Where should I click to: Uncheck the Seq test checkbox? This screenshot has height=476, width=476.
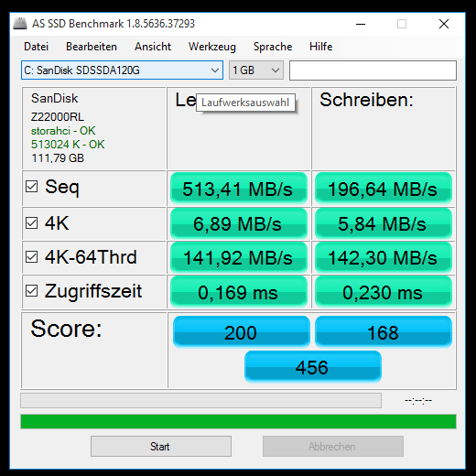[x=32, y=187]
